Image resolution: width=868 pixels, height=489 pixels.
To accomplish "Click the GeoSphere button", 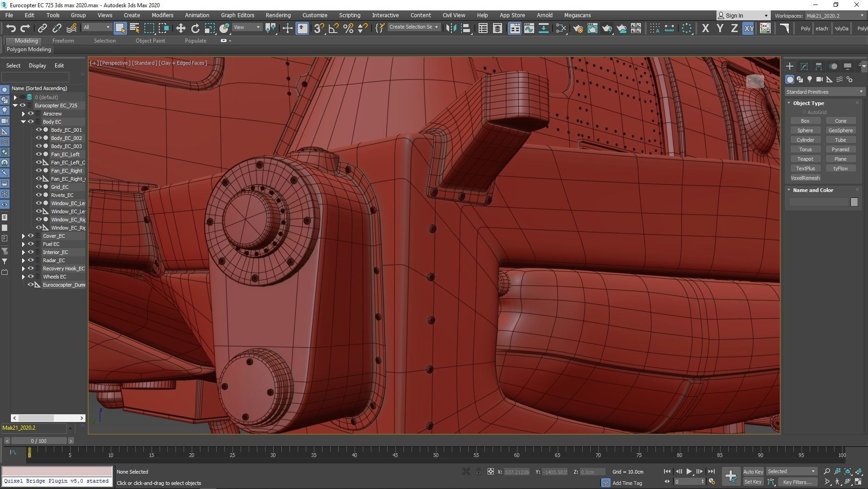I will coord(840,130).
